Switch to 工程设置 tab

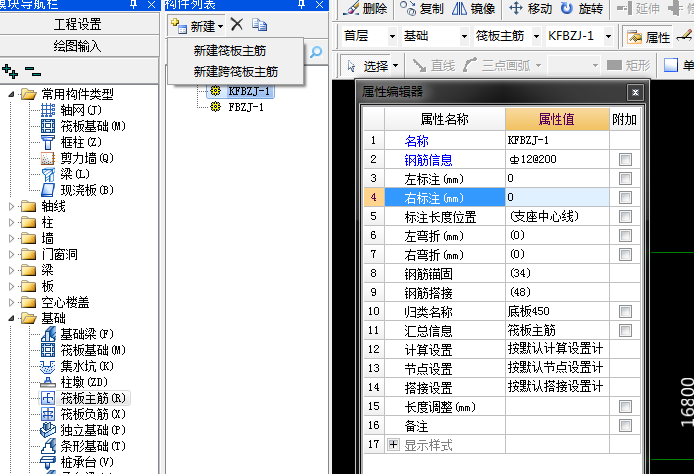point(79,24)
